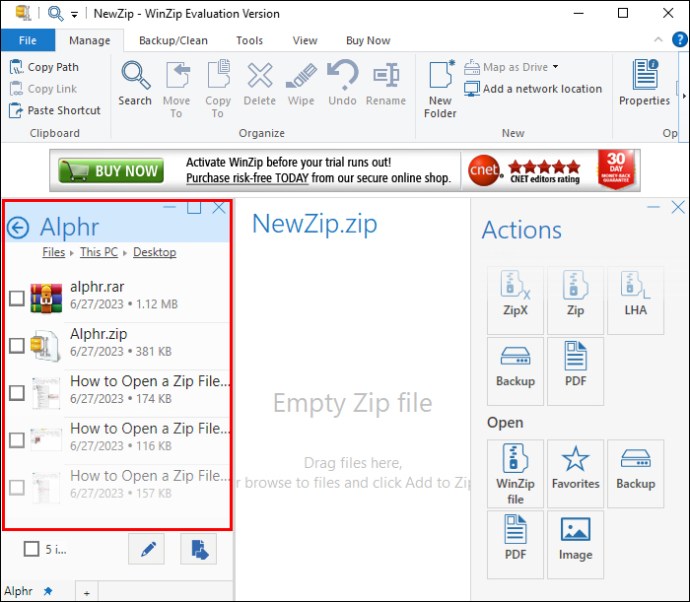Open the View ribbon tab
The height and width of the screenshot is (602, 690).
(x=305, y=40)
